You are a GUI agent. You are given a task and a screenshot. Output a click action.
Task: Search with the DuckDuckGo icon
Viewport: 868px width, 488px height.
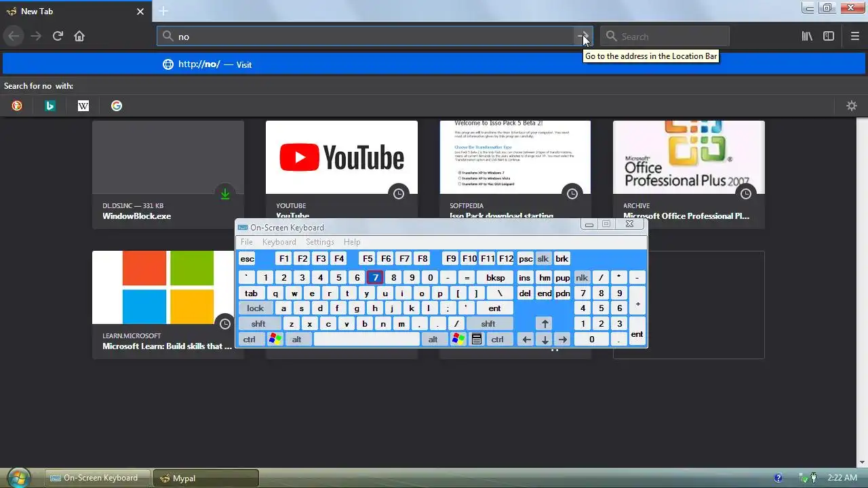coord(17,106)
